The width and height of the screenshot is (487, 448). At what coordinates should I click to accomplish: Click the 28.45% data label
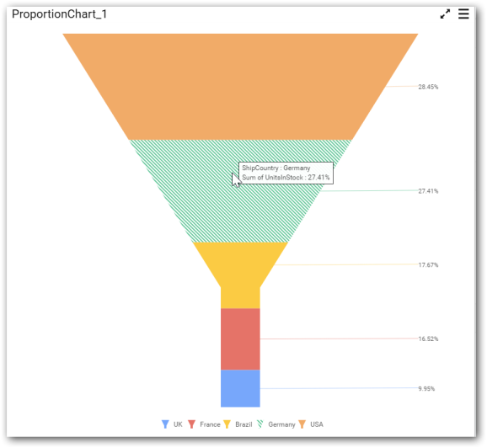coord(428,87)
